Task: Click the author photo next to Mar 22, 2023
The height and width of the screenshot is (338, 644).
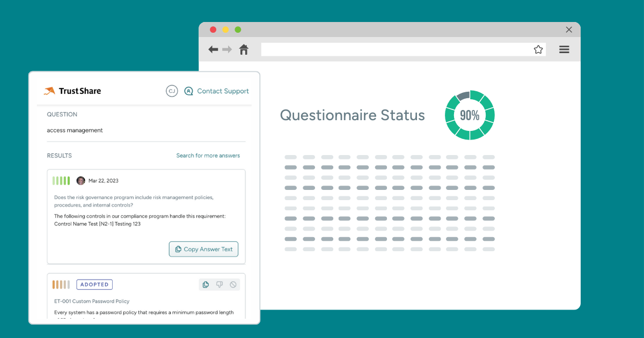Action: [81, 181]
